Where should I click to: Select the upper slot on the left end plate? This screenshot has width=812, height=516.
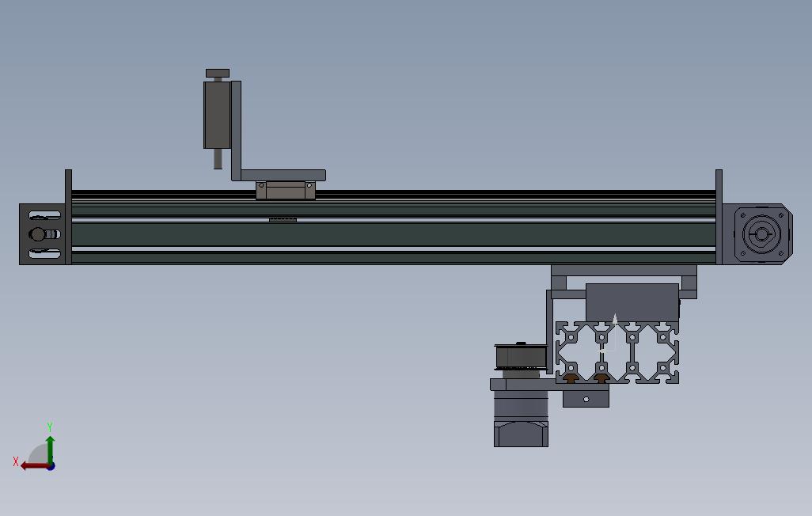[44, 215]
